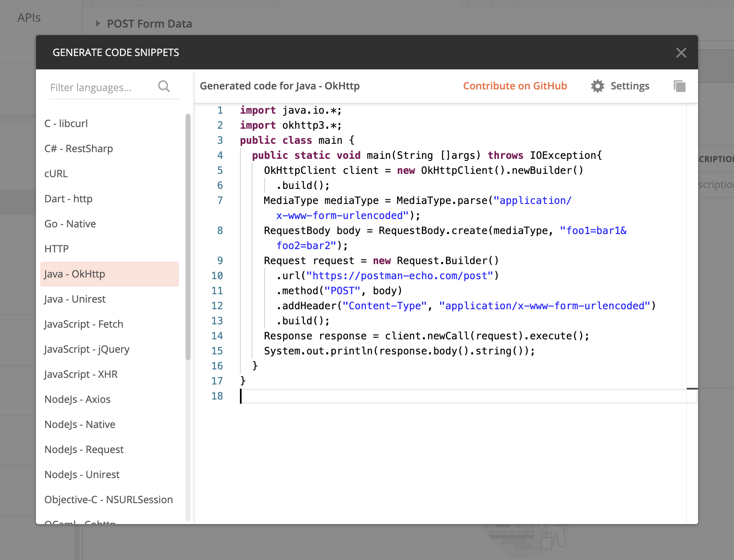Close the Generate Code Snippets dialog
734x560 pixels.
point(681,52)
